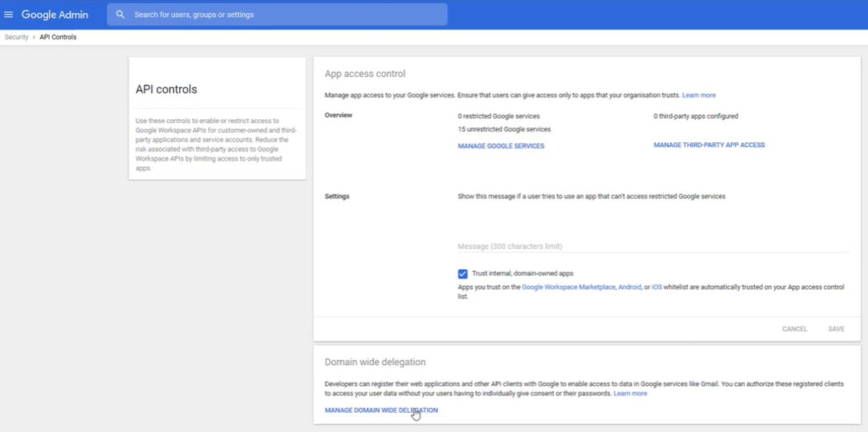Open Learn more in Domain wide delegation
The image size is (868, 432).
(x=630, y=394)
